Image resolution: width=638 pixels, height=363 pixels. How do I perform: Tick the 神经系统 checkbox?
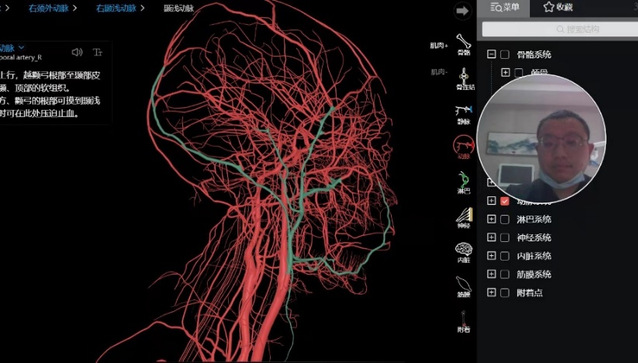click(x=505, y=238)
